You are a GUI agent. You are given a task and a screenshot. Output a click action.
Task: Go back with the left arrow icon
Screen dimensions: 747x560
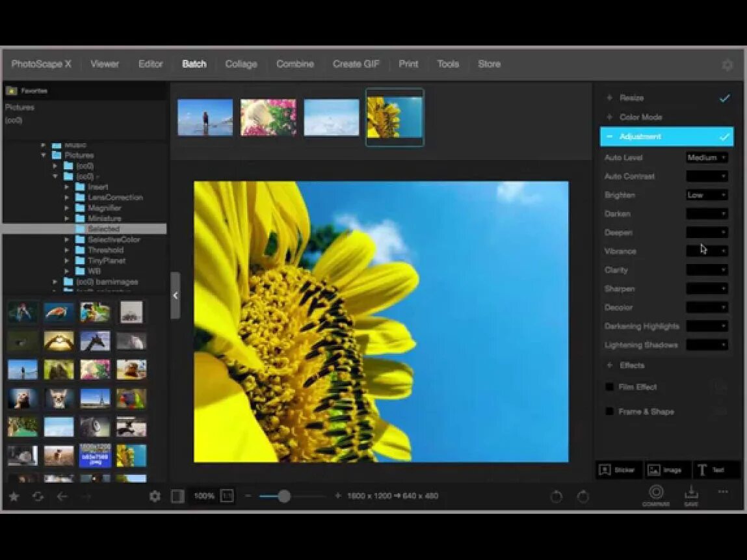click(x=62, y=497)
